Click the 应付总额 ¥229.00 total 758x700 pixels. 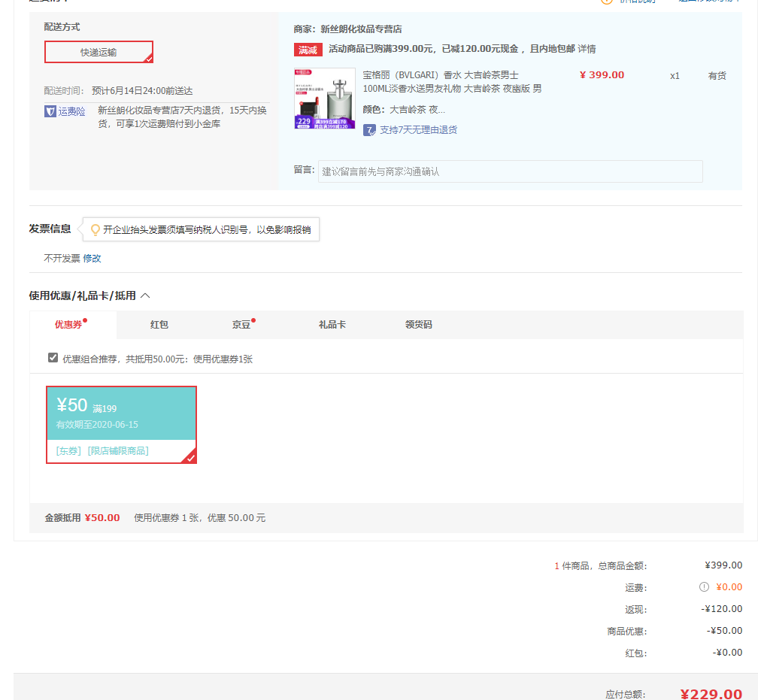tap(711, 694)
